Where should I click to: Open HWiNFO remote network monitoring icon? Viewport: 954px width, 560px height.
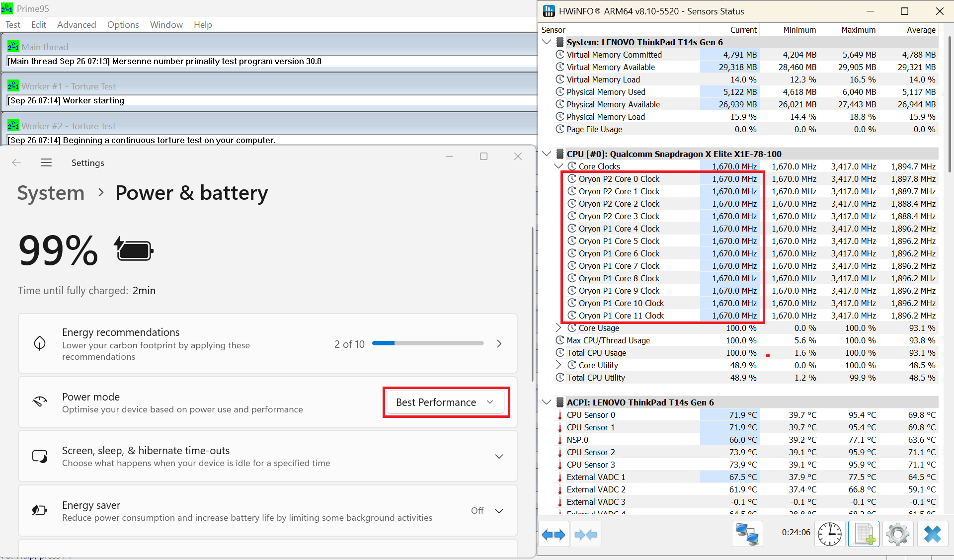[747, 535]
